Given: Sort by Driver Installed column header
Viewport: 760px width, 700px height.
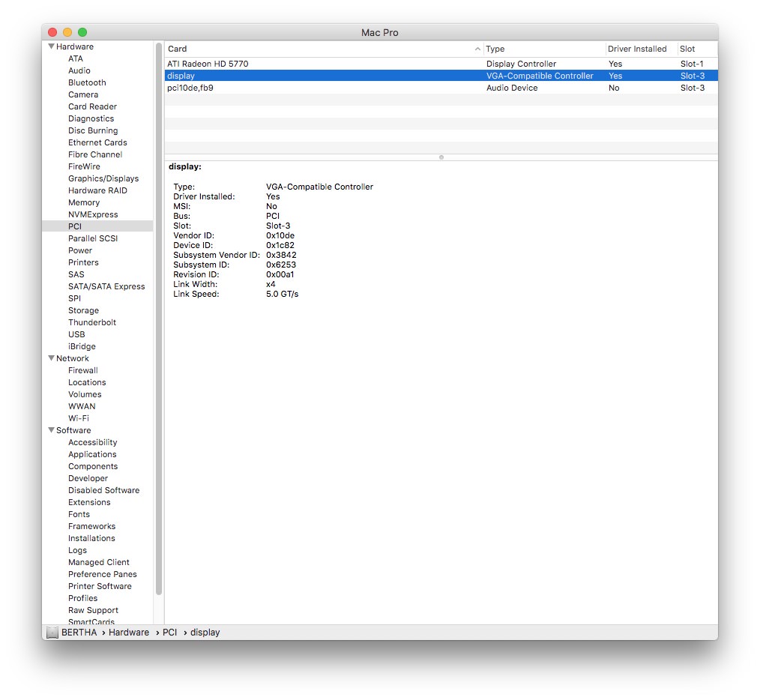Looking at the screenshot, I should point(640,49).
